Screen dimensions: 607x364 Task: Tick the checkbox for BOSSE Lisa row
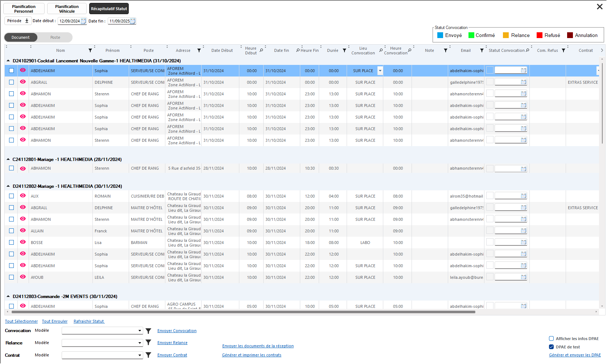(12, 243)
